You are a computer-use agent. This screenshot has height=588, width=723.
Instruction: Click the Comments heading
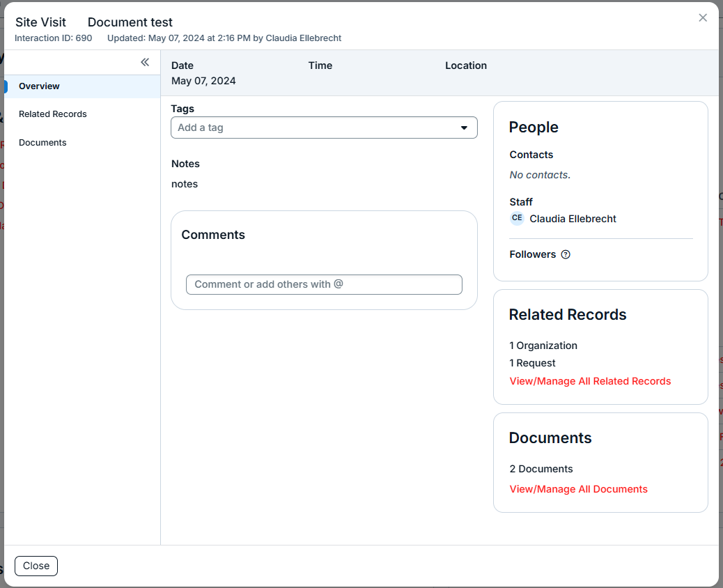(213, 235)
